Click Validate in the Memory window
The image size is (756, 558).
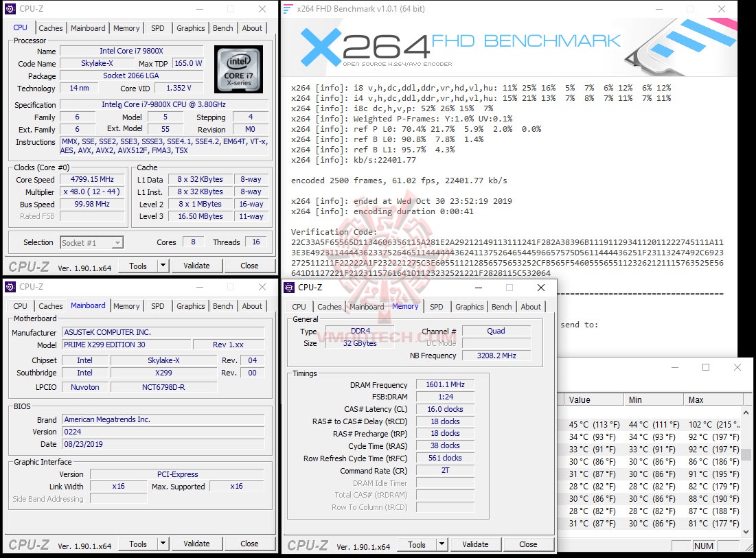pos(476,544)
